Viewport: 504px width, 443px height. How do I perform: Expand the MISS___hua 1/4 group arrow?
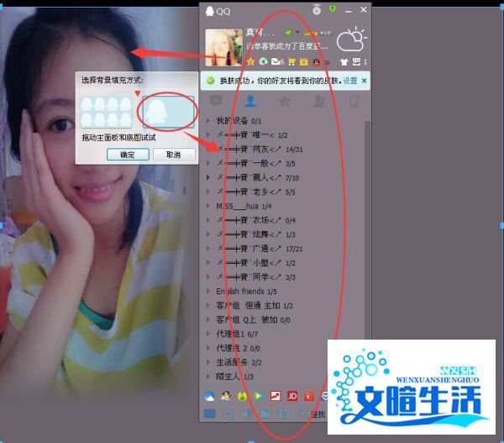coord(208,206)
